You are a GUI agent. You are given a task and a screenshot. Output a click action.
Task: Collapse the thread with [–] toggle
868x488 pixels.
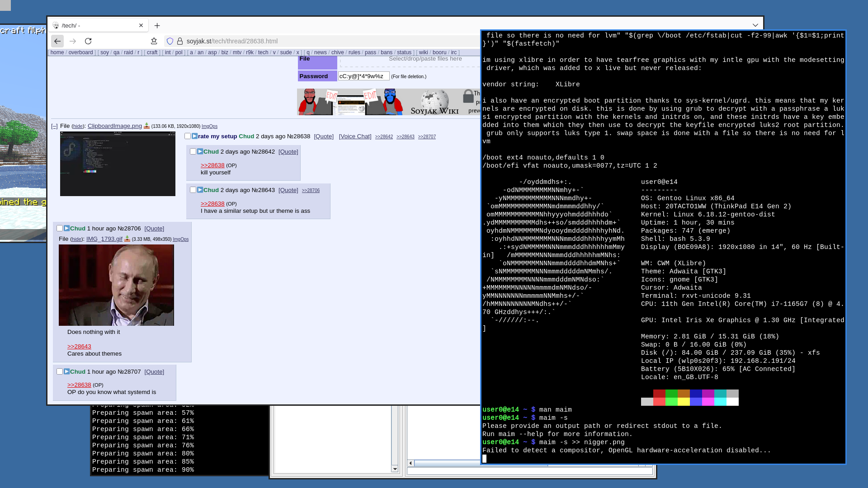point(54,127)
